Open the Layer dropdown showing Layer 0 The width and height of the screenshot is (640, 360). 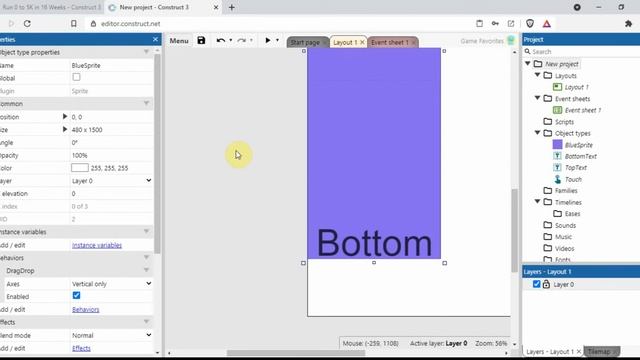(x=111, y=181)
